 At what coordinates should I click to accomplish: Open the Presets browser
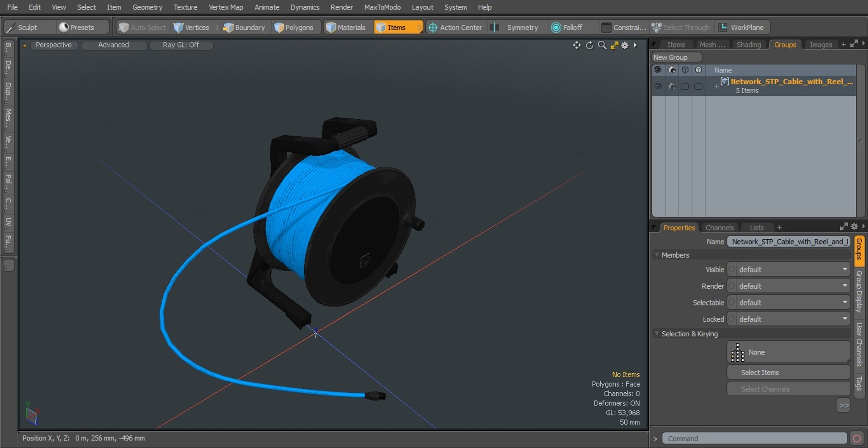pos(82,28)
